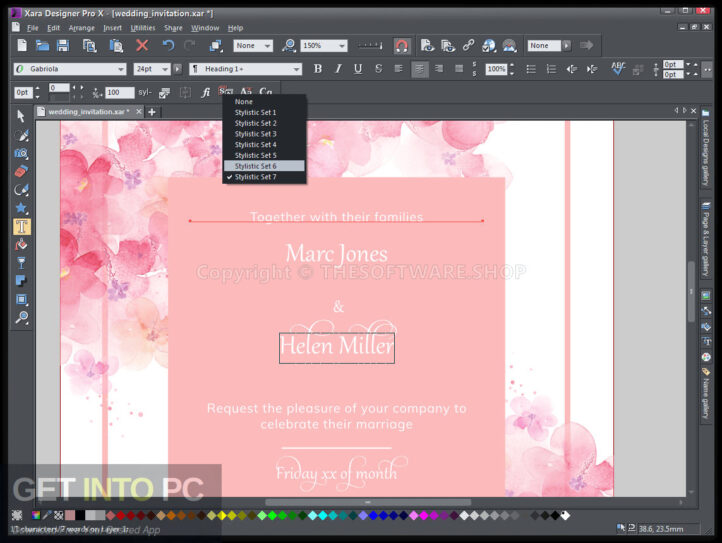Open Name gallery panel
The height and width of the screenshot is (543, 722).
coord(706,394)
